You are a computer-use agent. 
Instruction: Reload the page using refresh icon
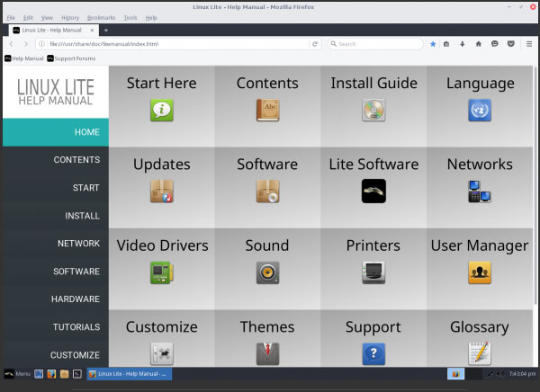coord(315,44)
